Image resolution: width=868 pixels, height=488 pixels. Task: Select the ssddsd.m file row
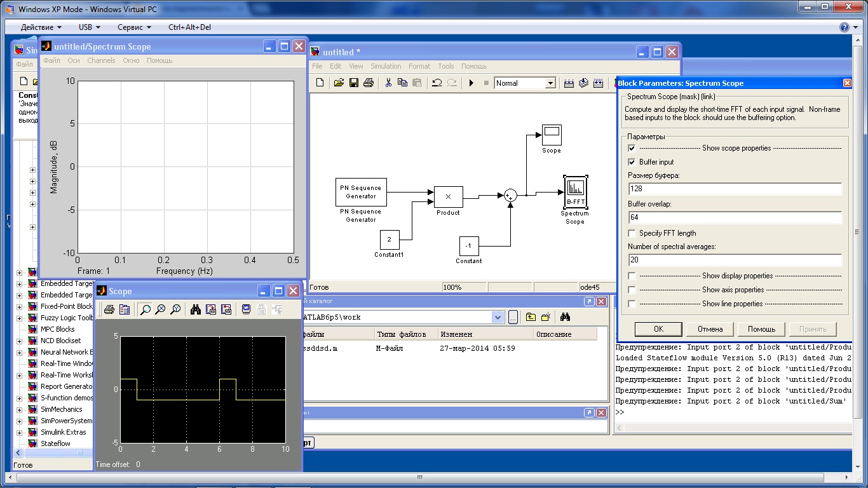coord(449,348)
